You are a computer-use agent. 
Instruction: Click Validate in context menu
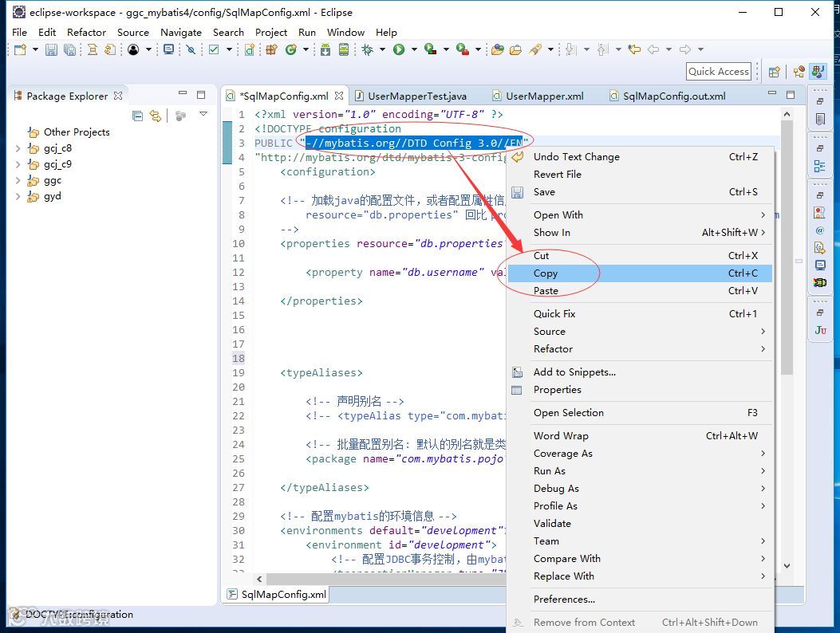click(x=640, y=523)
